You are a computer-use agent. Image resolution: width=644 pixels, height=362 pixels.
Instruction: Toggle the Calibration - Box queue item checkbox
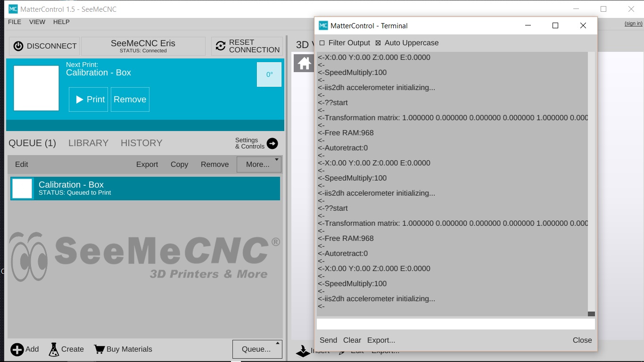pyautogui.click(x=22, y=189)
